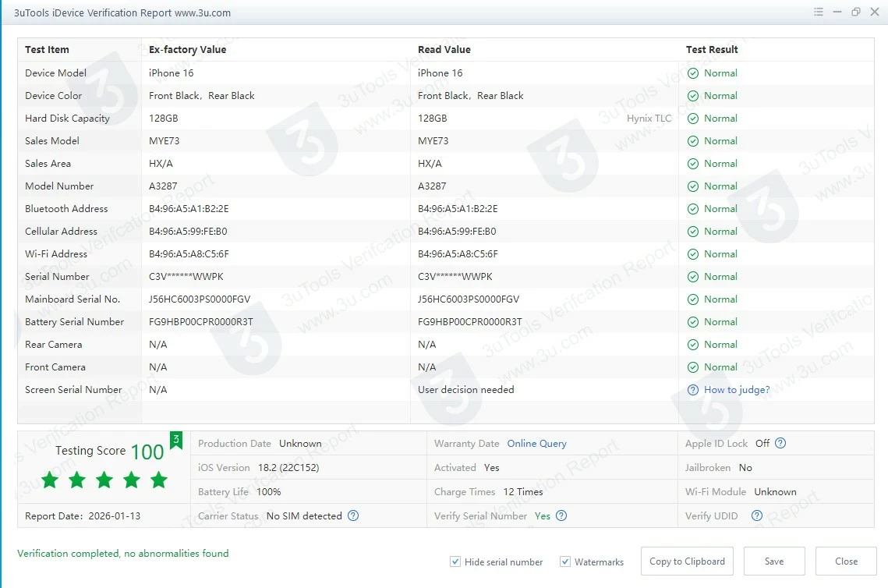Select the Serial Number row read value
Viewport: 888px width, 588px height.
455,277
